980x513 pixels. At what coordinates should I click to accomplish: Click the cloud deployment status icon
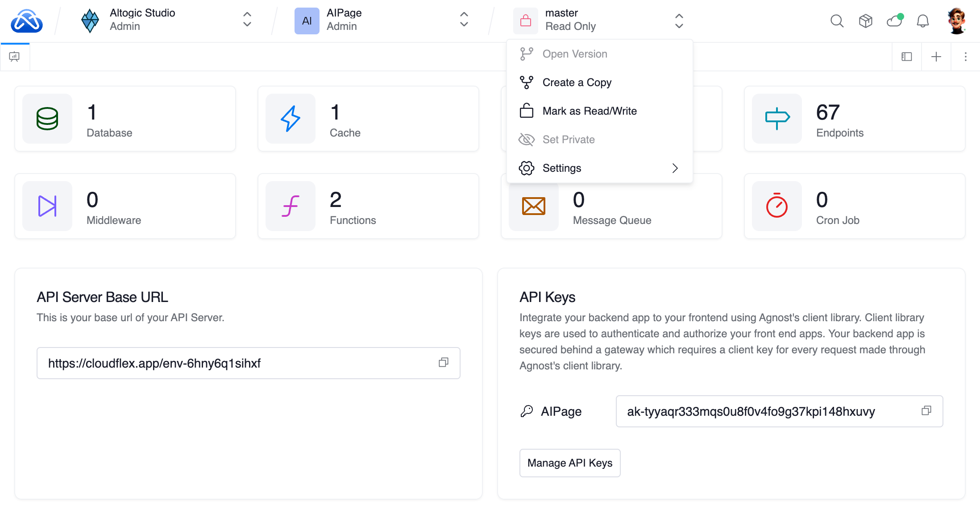pyautogui.click(x=894, y=21)
